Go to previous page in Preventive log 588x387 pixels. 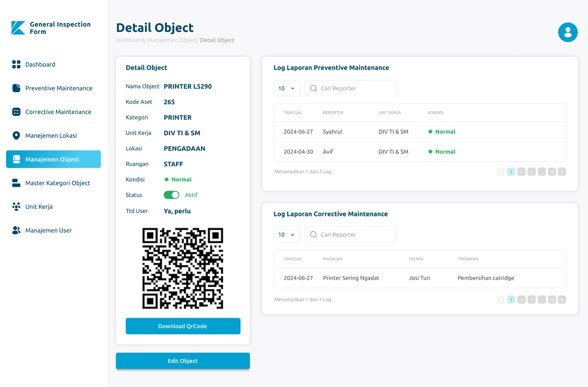[x=501, y=172]
